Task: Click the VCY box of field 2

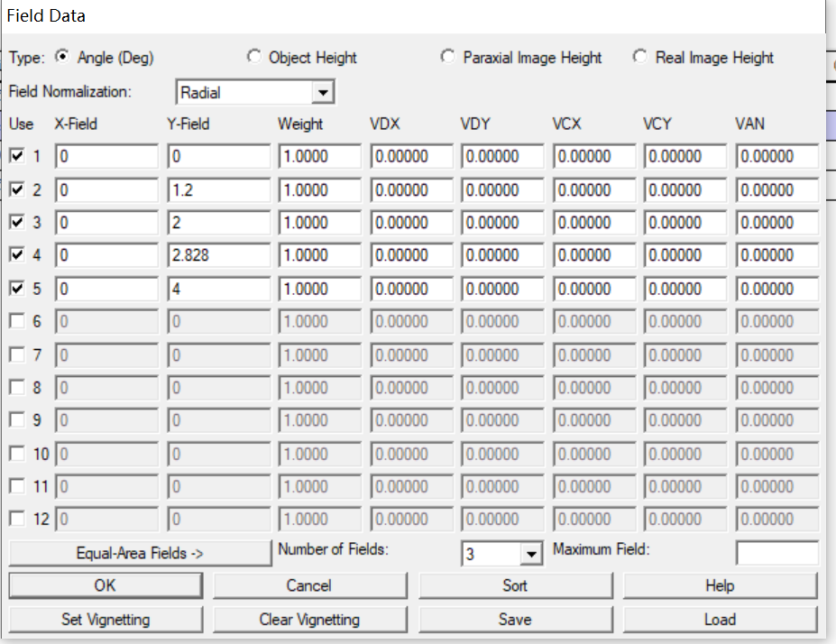Action: click(x=685, y=189)
